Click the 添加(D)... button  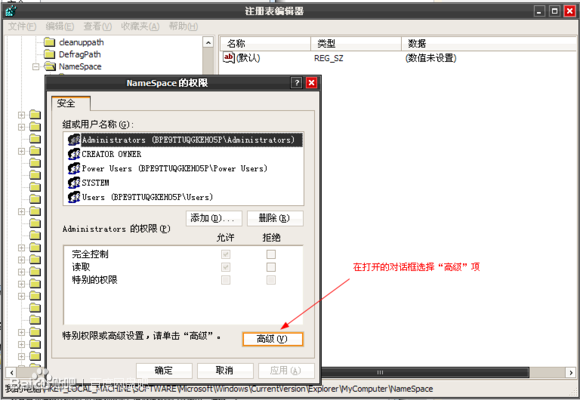(x=214, y=218)
